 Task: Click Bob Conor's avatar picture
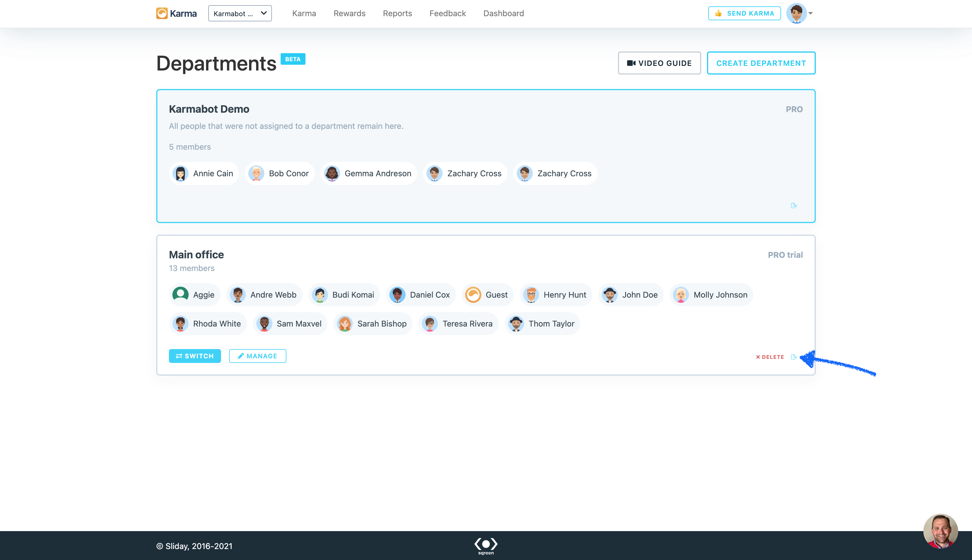[x=257, y=173]
